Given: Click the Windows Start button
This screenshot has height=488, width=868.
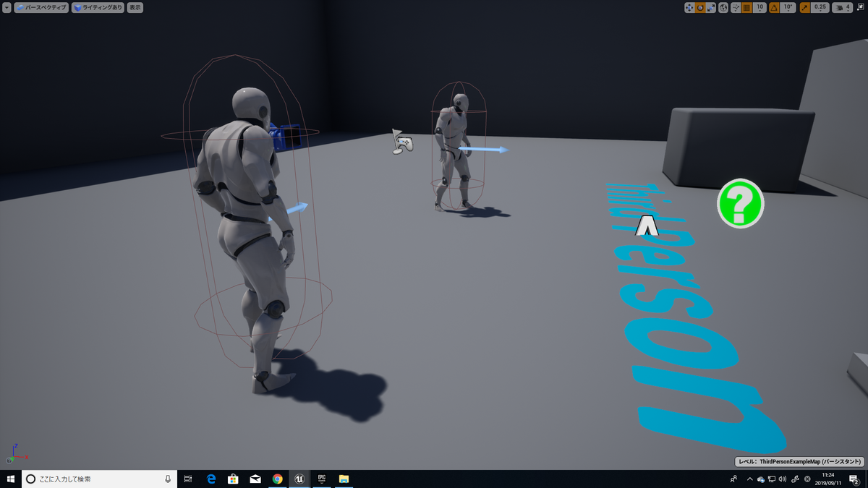Looking at the screenshot, I should [9, 479].
